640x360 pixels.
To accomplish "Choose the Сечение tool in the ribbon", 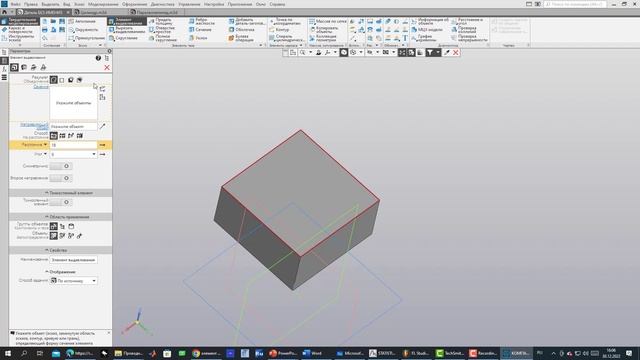I will coord(200,30).
